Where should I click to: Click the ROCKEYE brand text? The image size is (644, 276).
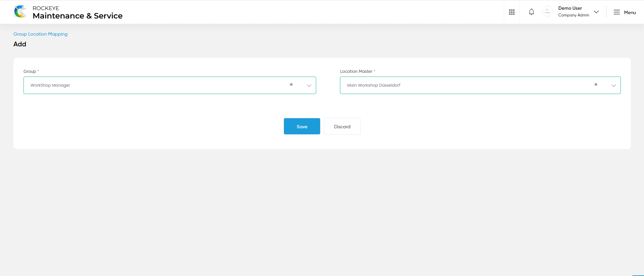point(46,8)
